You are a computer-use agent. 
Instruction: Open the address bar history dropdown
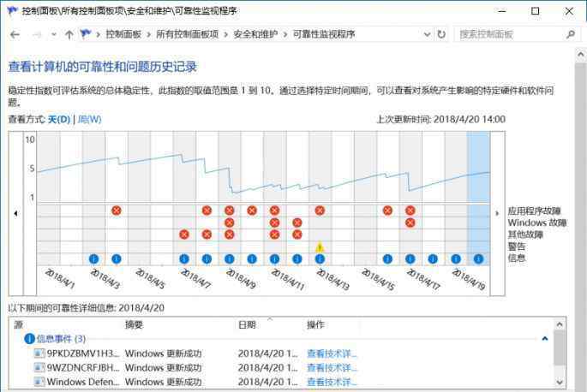pyautogui.click(x=427, y=34)
